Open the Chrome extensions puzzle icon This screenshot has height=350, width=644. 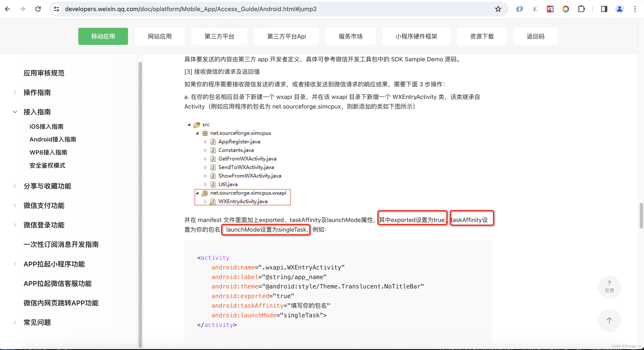(581, 9)
